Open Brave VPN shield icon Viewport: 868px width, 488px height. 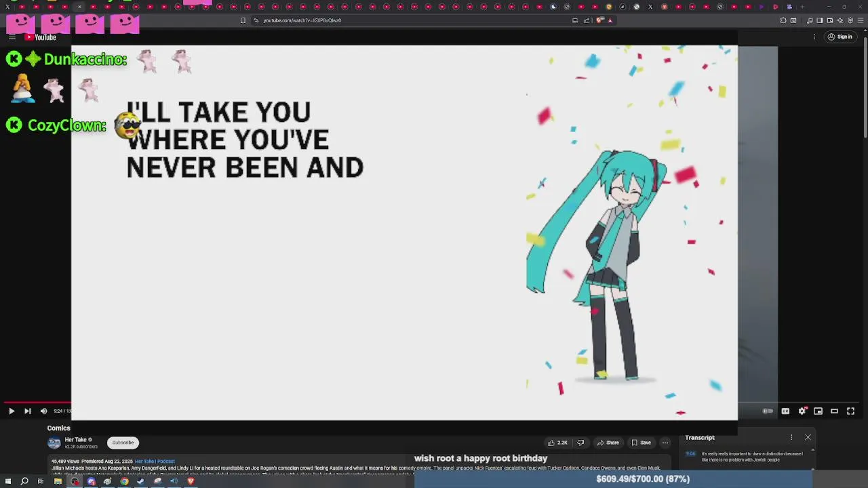tap(849, 20)
